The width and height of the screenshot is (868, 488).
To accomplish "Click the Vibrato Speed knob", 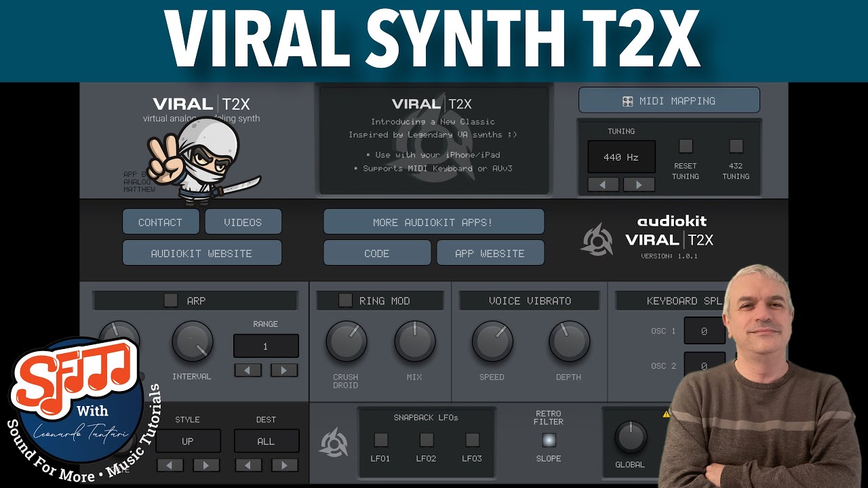I will click(x=492, y=342).
